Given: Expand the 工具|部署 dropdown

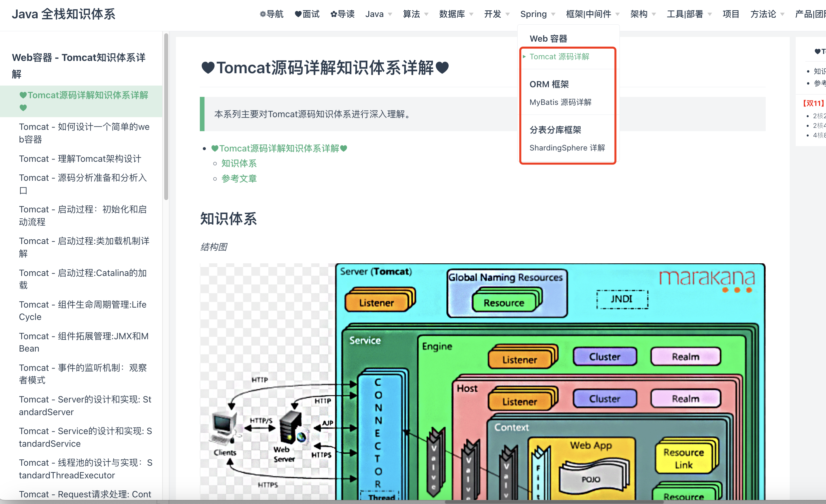Looking at the screenshot, I should tap(689, 14).
